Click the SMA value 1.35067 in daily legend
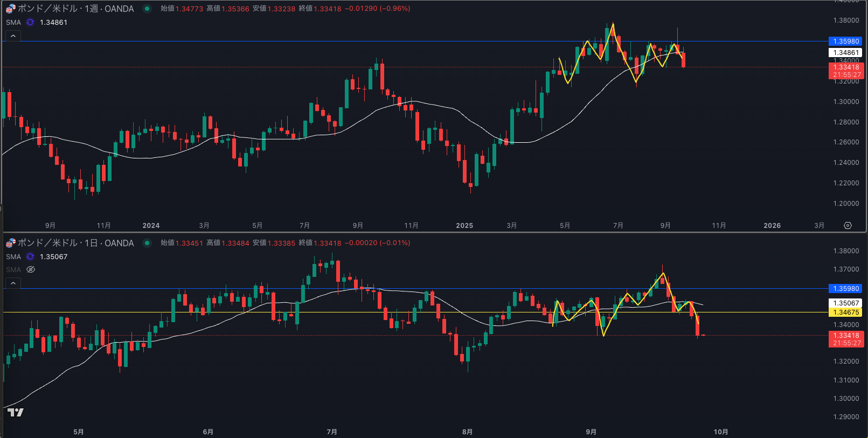The width and height of the screenshot is (868, 438). (54, 256)
